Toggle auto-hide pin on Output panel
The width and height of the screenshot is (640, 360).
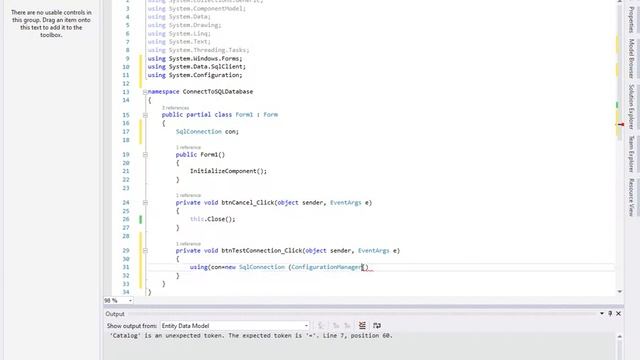pos(610,313)
